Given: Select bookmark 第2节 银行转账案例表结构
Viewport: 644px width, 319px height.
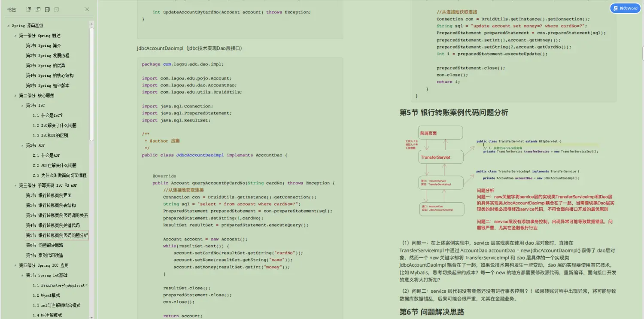Looking at the screenshot, I should coord(51,205).
